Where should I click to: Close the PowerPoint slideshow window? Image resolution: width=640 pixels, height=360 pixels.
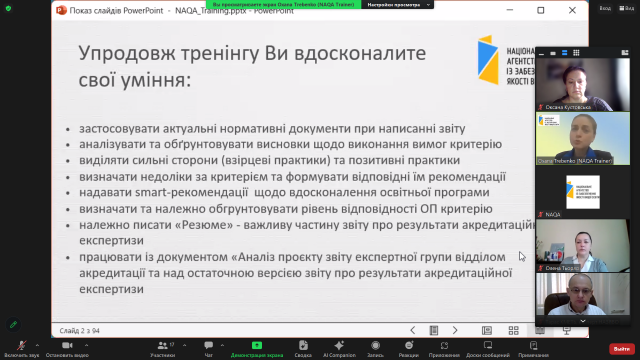tap(572, 10)
